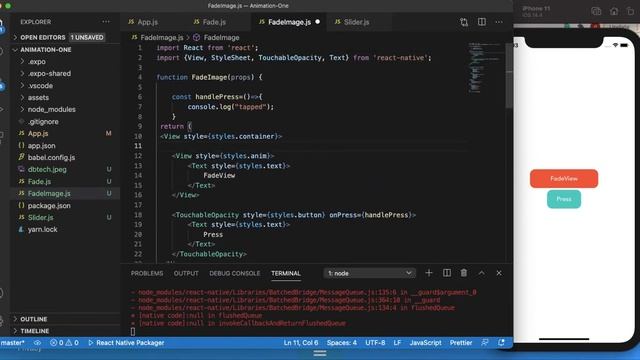
Task: Click LF end-of-line selector
Action: tap(397, 343)
